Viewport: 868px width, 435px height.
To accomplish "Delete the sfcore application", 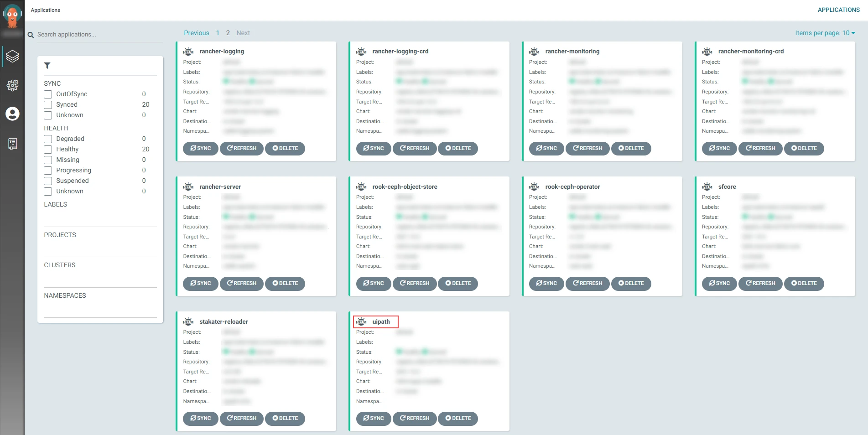I will pyautogui.click(x=804, y=283).
